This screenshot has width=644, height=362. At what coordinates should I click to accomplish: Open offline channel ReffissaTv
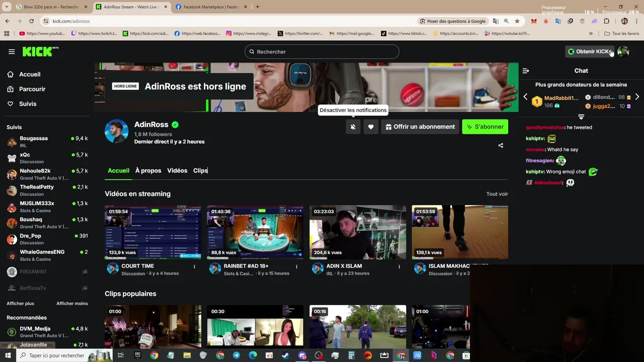pyautogui.click(x=47, y=288)
